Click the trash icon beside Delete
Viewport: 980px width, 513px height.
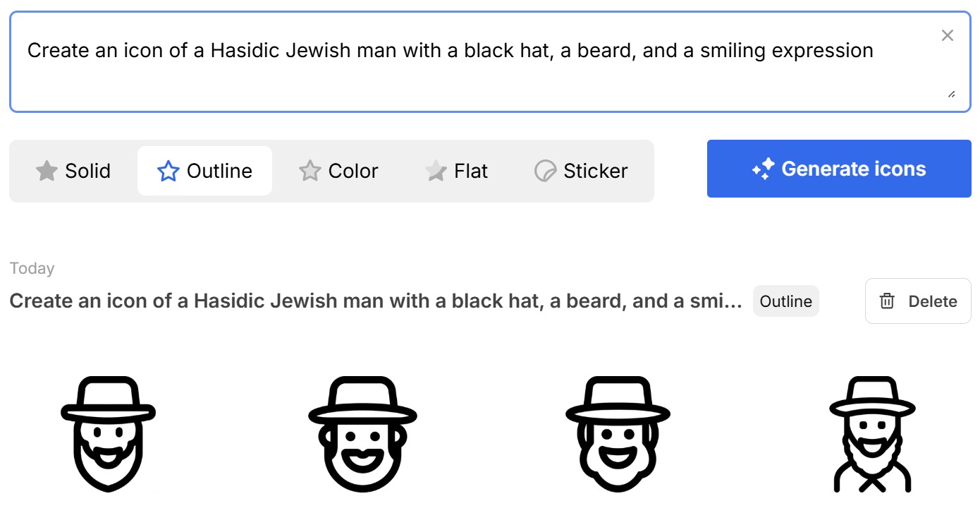click(887, 301)
